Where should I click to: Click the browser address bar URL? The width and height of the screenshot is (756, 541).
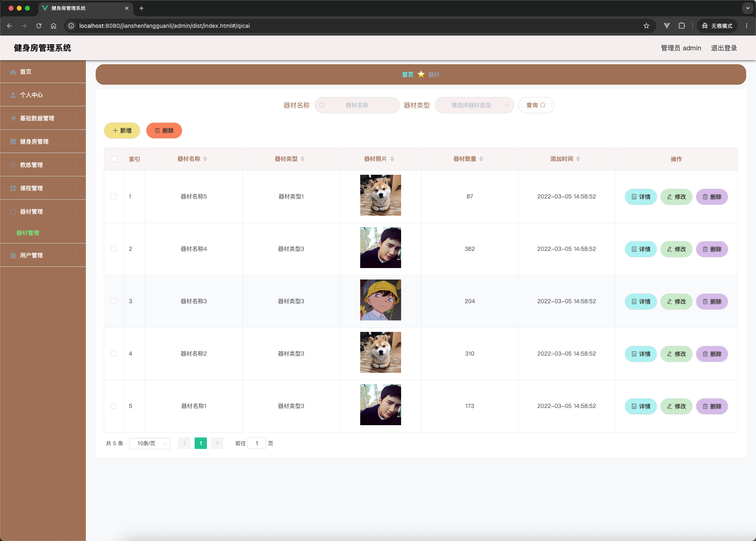pos(164,26)
